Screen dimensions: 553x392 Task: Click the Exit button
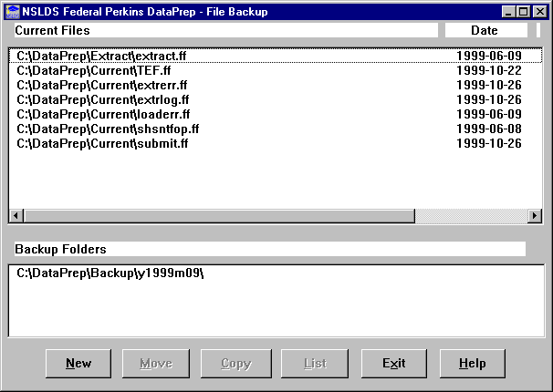394,364
